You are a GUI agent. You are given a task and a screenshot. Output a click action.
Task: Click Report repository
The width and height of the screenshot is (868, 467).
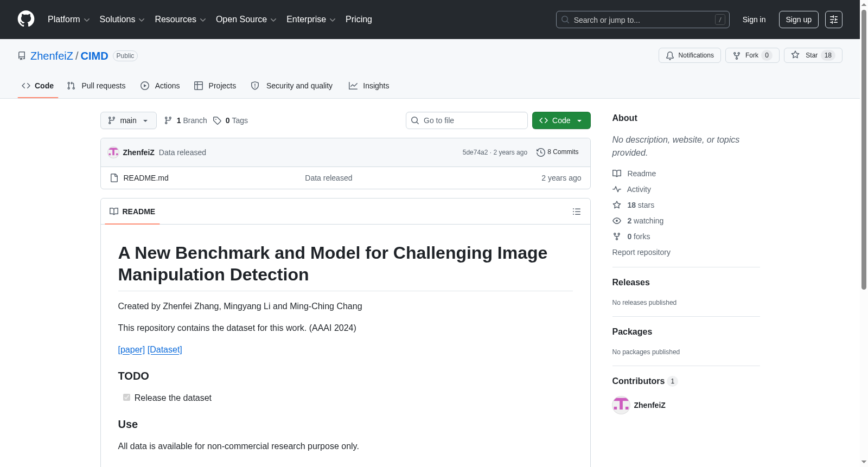tap(641, 252)
